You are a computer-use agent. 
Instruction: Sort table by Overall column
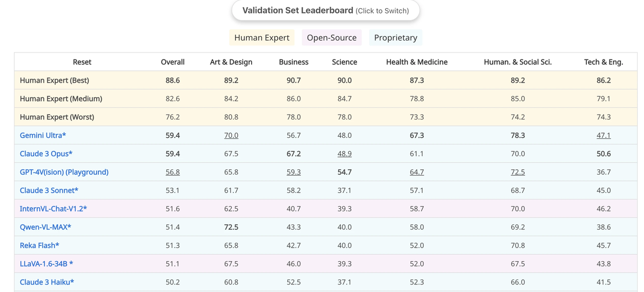click(172, 62)
